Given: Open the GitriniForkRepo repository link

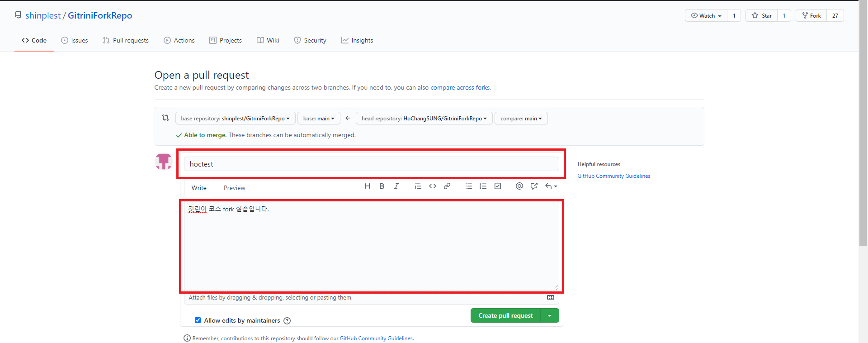Looking at the screenshot, I should (100, 15).
